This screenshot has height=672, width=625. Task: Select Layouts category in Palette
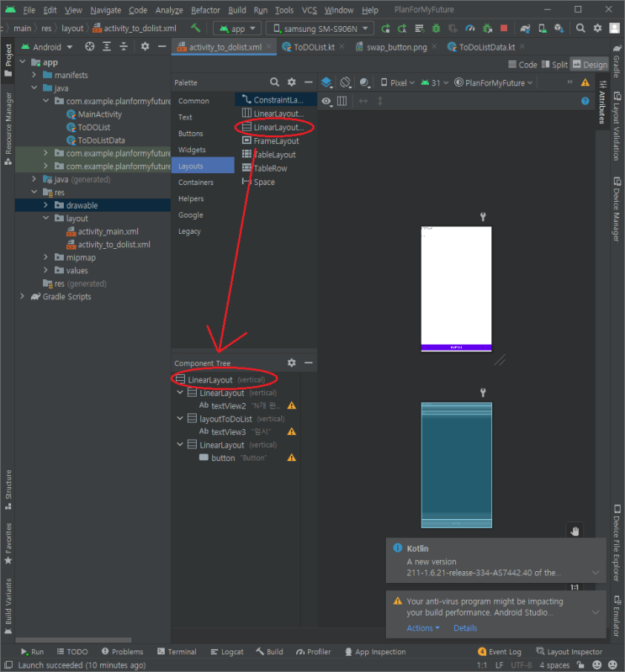[204, 166]
